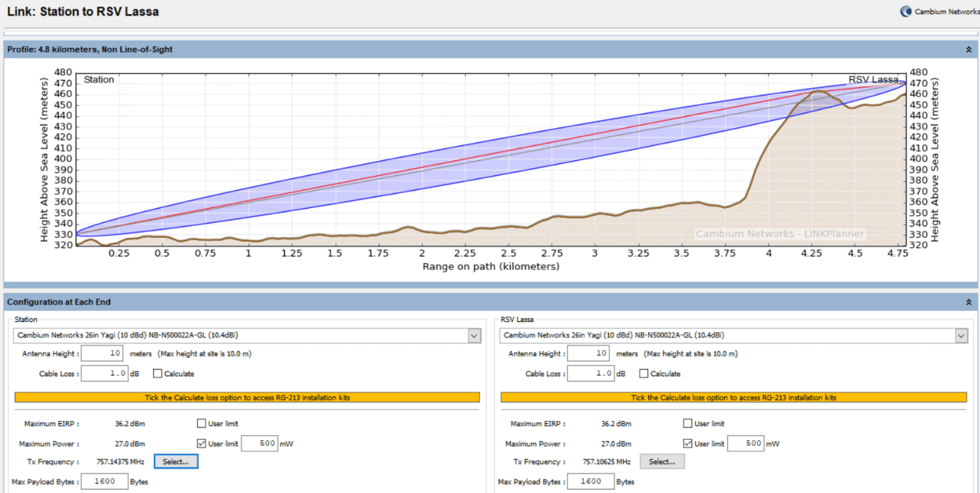Enable Station cable loss Calculate checkbox
This screenshot has width=980, height=493.
[x=157, y=373]
